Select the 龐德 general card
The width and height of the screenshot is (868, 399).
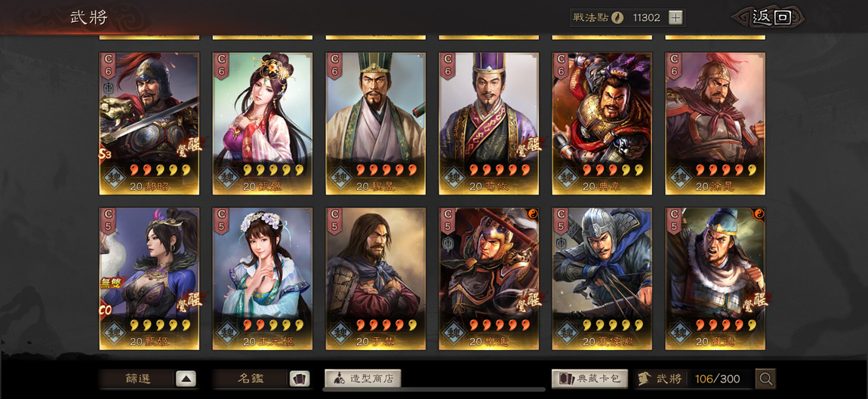[716, 278]
